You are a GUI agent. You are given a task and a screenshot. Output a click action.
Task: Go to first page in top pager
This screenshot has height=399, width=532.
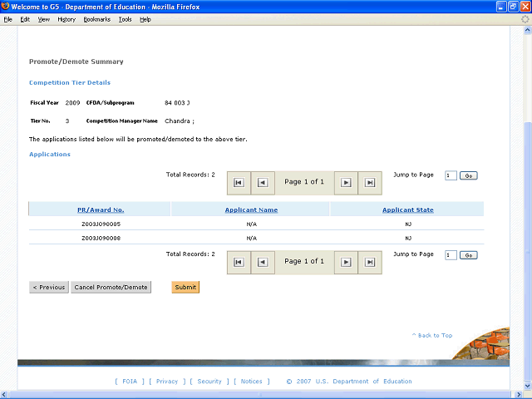239,183
